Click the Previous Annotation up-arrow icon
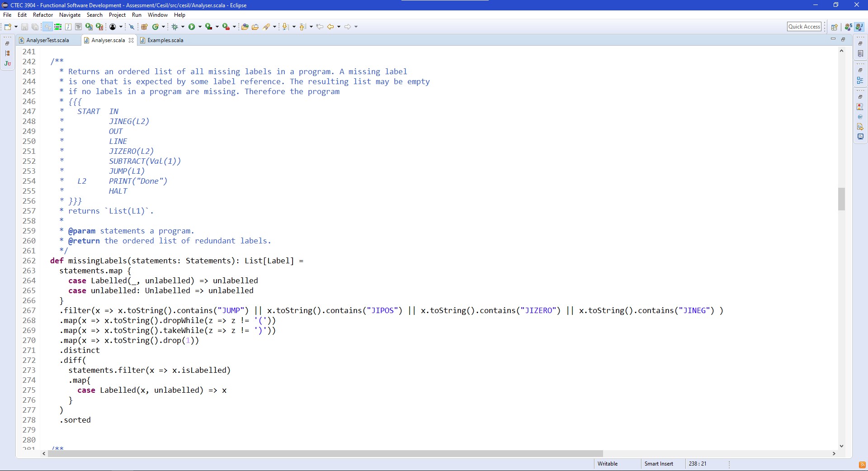Viewport: 868px width, 471px height. click(302, 27)
